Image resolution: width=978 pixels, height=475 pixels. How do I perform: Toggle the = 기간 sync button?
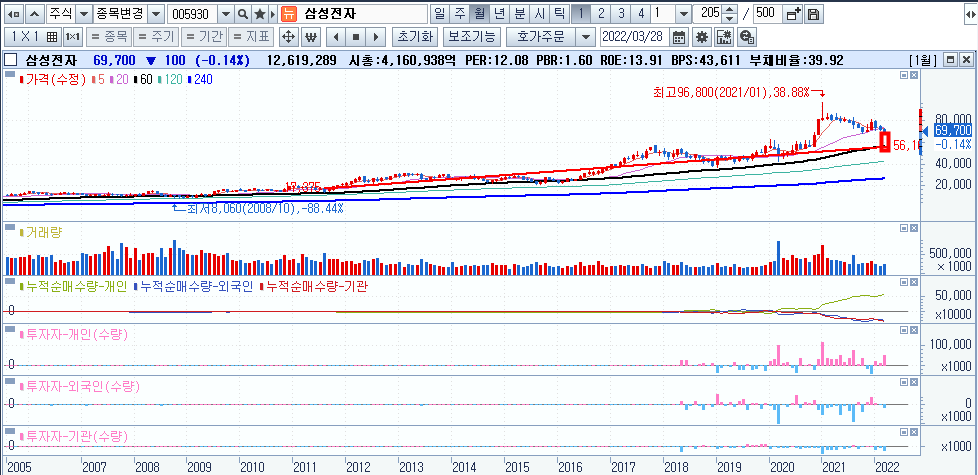pos(203,37)
